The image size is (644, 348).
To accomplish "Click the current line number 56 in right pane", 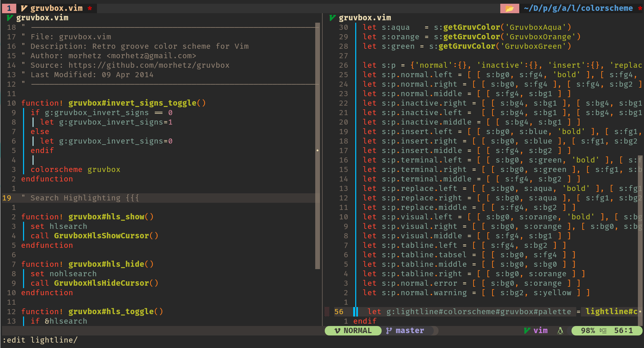I will tap(339, 312).
